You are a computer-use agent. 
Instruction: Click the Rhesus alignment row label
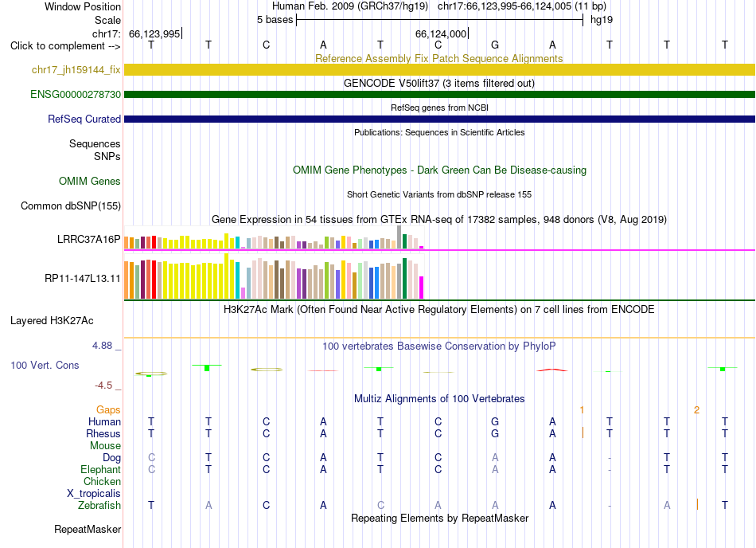tap(103, 433)
